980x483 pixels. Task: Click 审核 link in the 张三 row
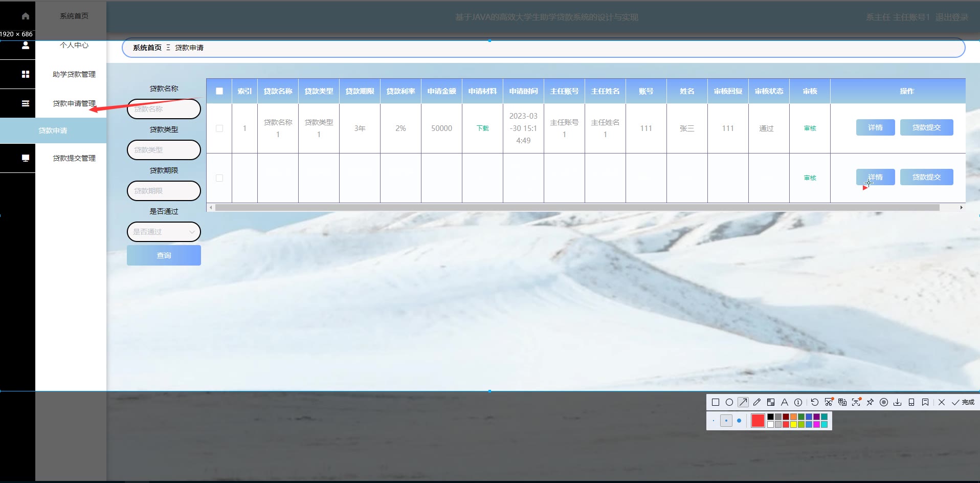[810, 128]
